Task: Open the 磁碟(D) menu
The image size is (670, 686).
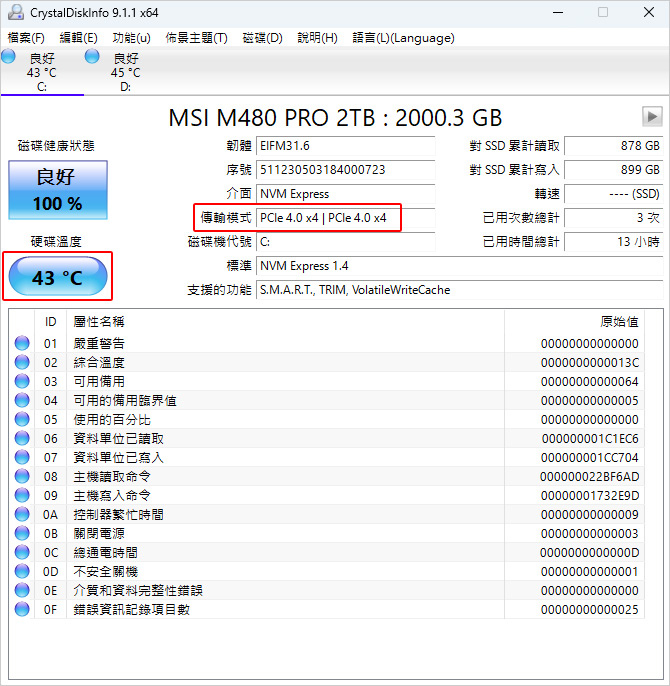Action: point(263,38)
